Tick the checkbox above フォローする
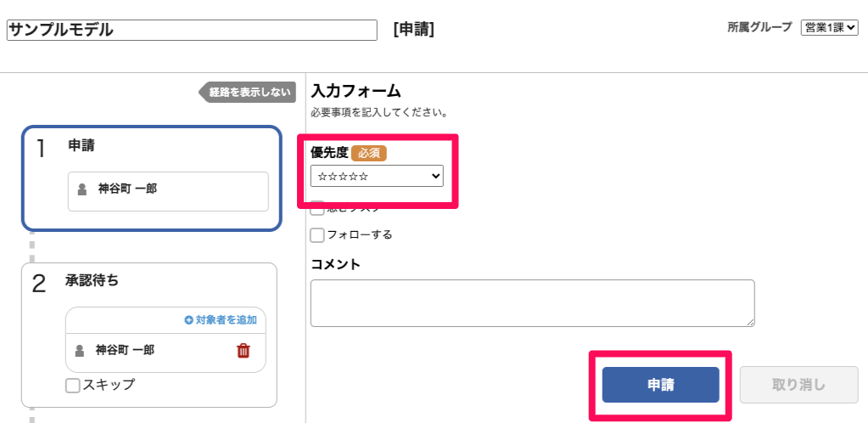 pyautogui.click(x=318, y=208)
